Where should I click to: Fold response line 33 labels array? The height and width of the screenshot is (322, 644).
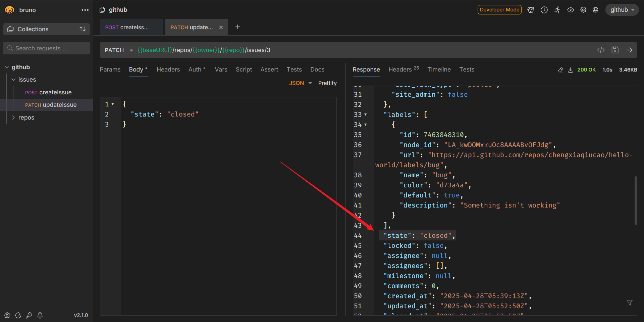point(366,115)
